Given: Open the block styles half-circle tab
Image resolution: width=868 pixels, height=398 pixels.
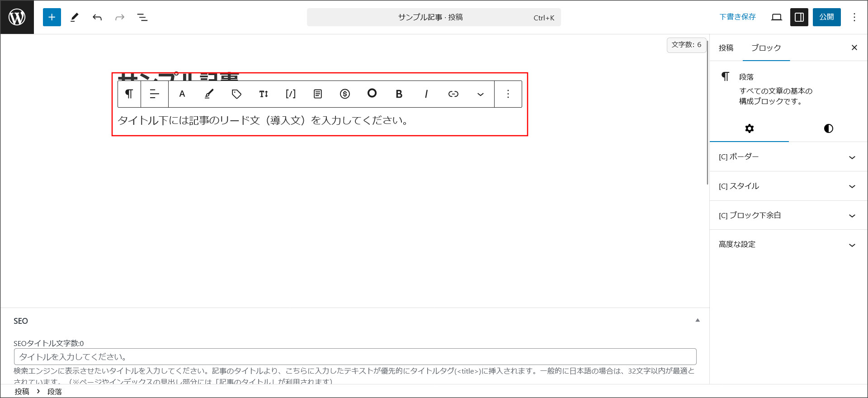Looking at the screenshot, I should click(828, 128).
